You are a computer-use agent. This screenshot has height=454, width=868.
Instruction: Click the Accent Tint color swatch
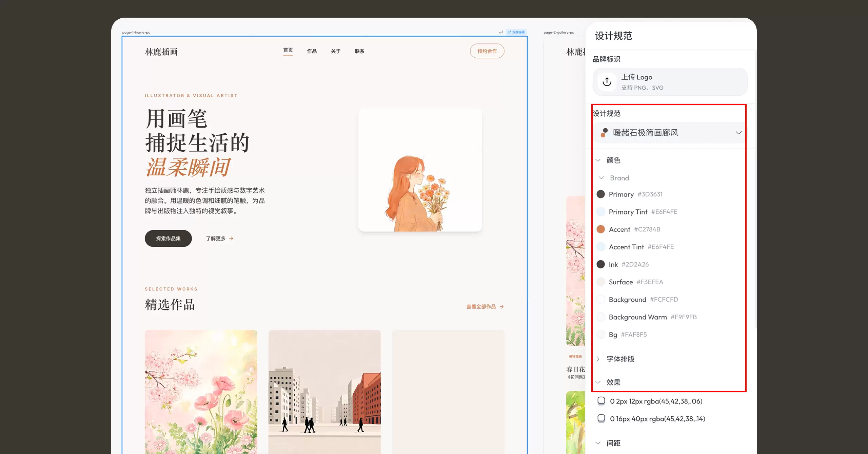point(600,247)
